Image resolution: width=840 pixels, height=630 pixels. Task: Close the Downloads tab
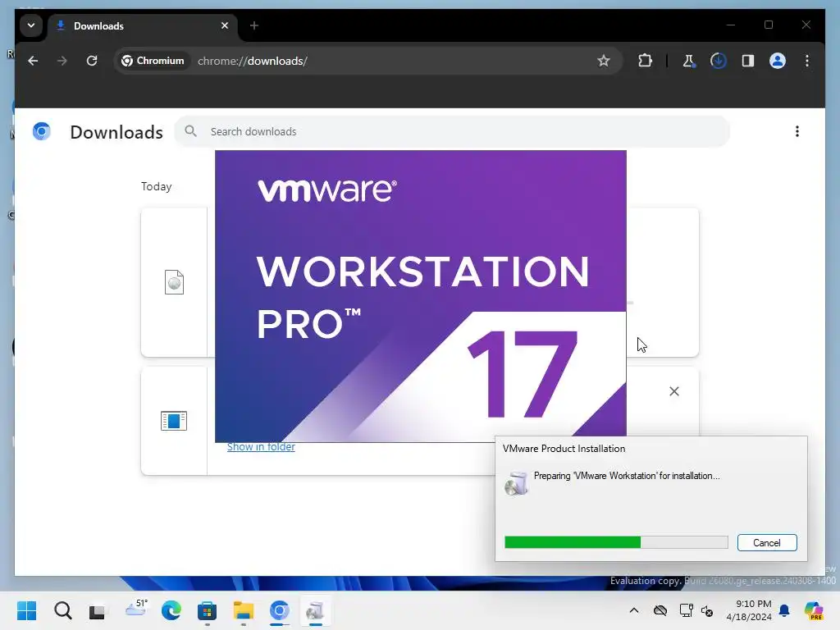[x=225, y=25]
